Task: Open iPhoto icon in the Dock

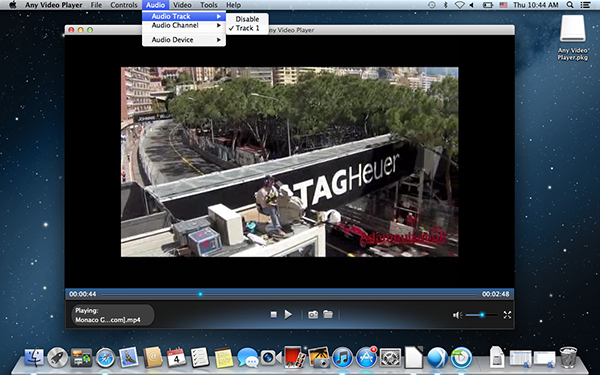Action: (x=318, y=357)
